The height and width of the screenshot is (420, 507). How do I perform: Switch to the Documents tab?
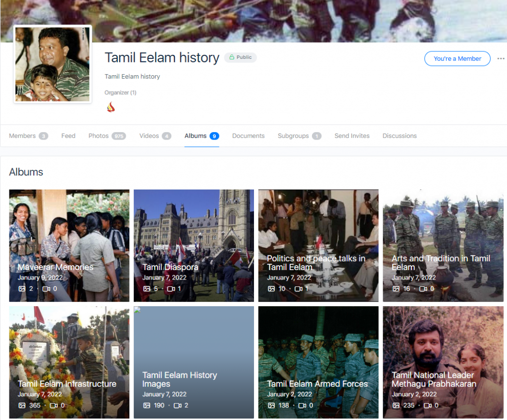(249, 136)
